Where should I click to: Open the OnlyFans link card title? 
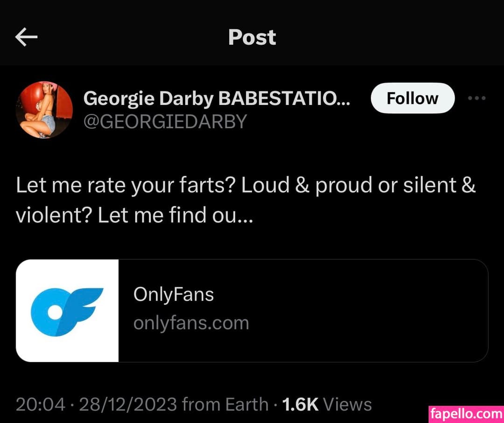[x=174, y=294]
